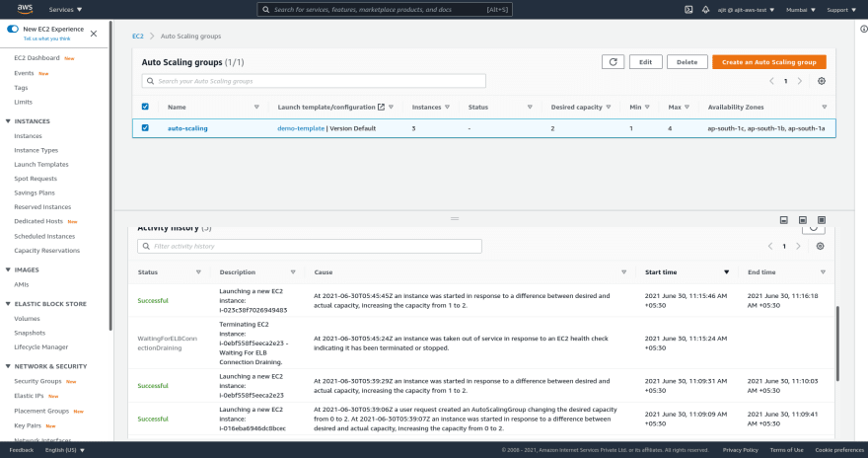Open Key Pairs in sidebar
868x458 pixels.
28,425
